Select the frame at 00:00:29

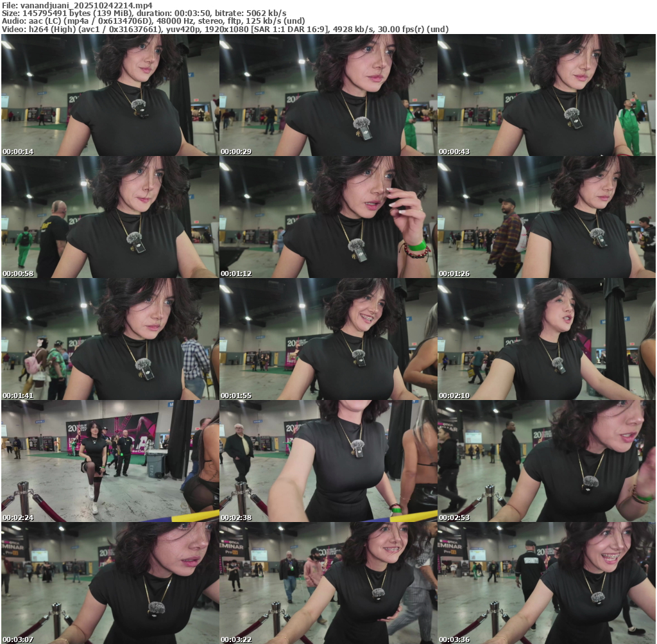tap(328, 95)
